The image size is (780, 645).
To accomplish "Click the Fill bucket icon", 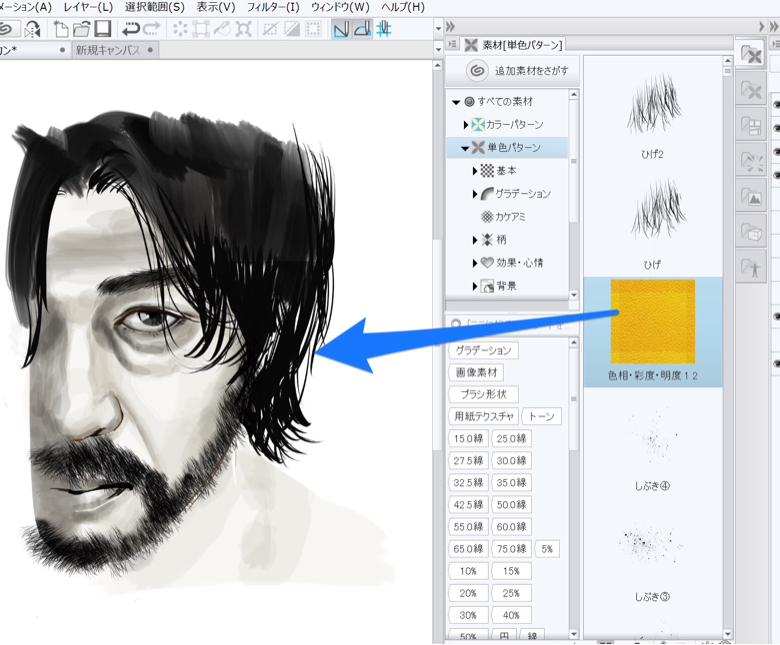I will (x=222, y=29).
